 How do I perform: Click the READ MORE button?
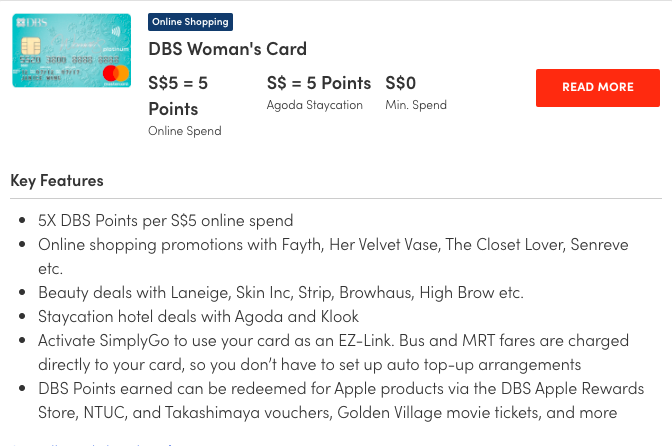pyautogui.click(x=597, y=87)
